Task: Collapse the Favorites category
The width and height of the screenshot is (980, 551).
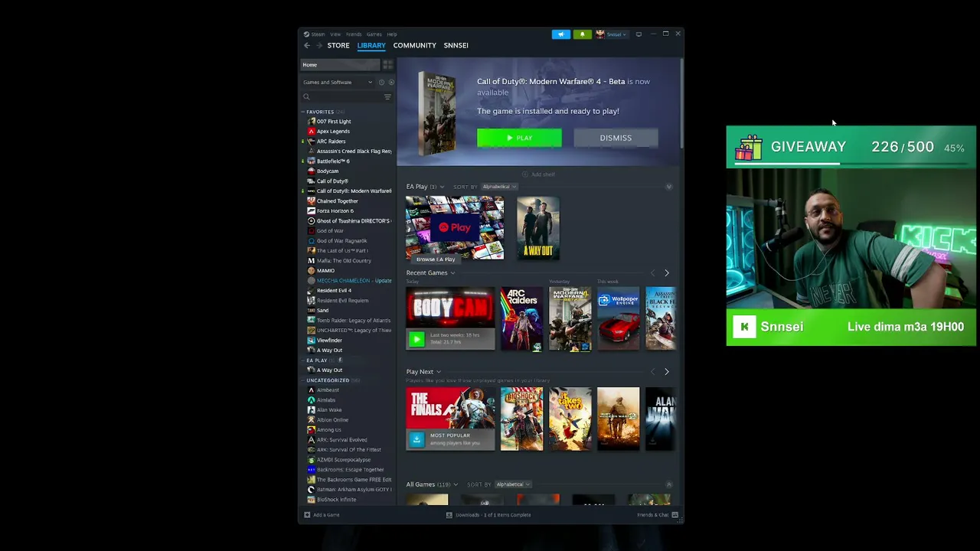Action: click(x=302, y=112)
